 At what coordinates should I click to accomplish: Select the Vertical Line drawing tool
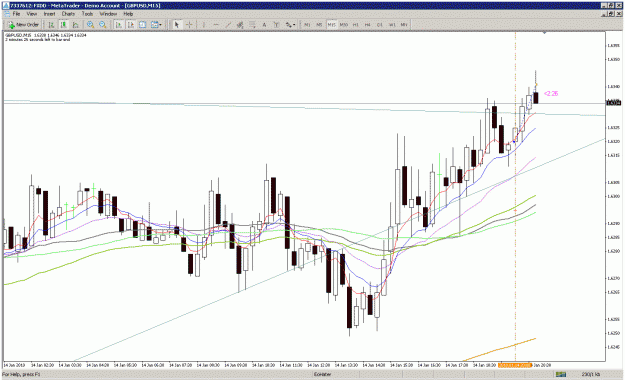click(x=204, y=25)
